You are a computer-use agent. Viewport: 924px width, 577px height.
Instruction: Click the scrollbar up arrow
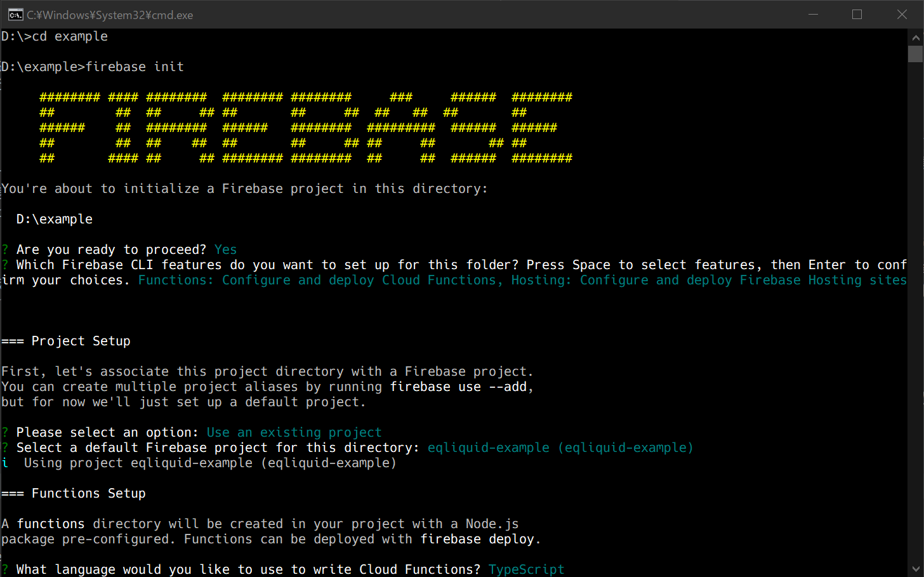pyautogui.click(x=915, y=37)
